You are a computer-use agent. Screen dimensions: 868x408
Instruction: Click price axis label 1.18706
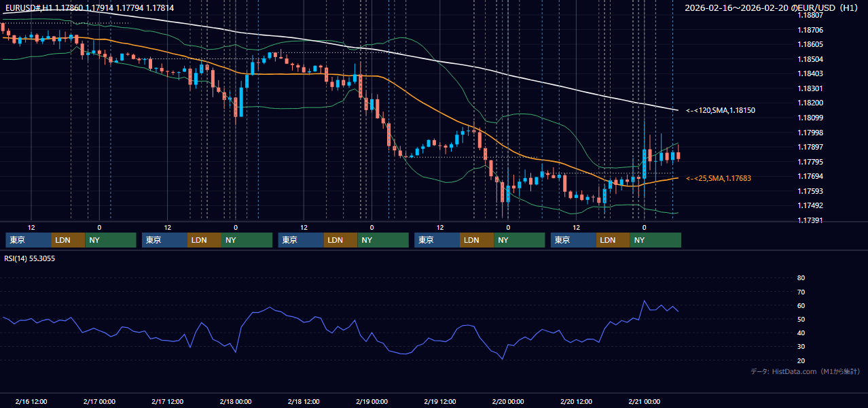click(x=810, y=30)
